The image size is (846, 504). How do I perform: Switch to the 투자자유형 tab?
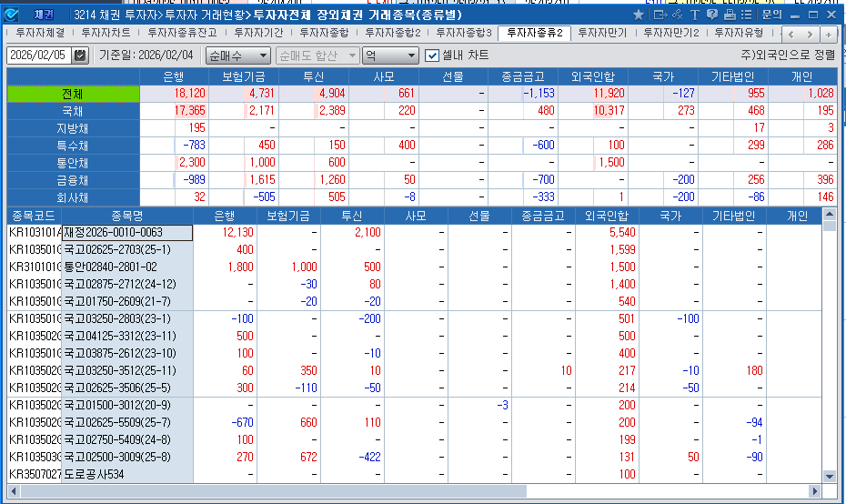[739, 34]
